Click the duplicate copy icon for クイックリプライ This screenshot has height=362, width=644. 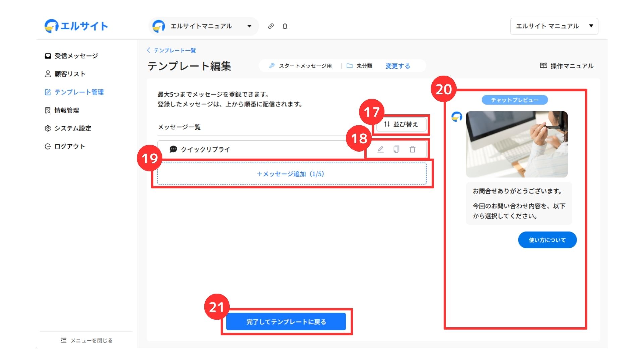tap(396, 149)
